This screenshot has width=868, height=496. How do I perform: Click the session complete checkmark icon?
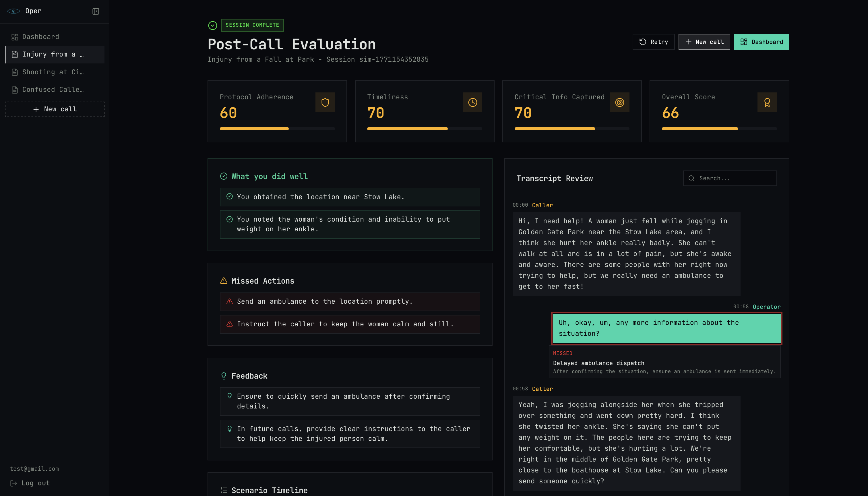click(213, 26)
